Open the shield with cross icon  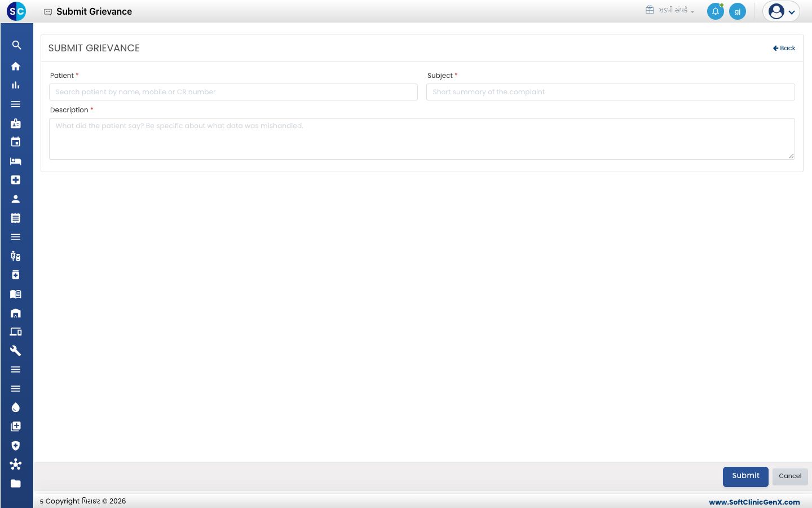click(x=16, y=445)
